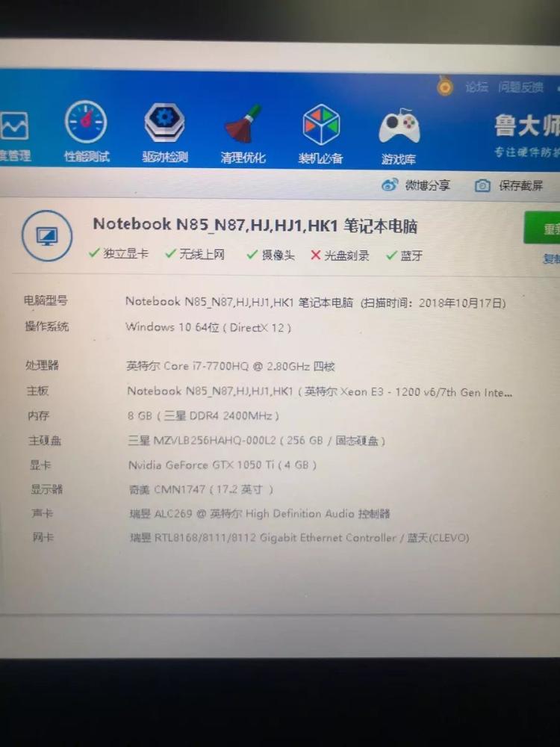This screenshot has height=747, width=560.
Task: Click the 主板 row label
Action: [37, 391]
